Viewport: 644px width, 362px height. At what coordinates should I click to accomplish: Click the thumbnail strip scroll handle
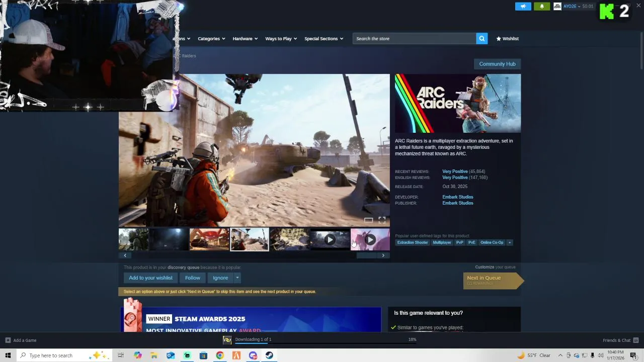(367, 255)
